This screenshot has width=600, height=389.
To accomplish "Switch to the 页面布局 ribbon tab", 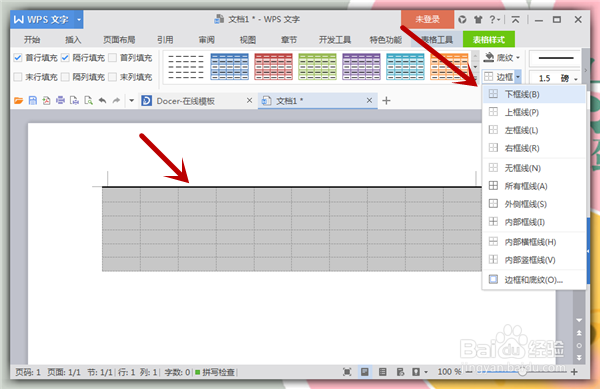I will [x=119, y=39].
